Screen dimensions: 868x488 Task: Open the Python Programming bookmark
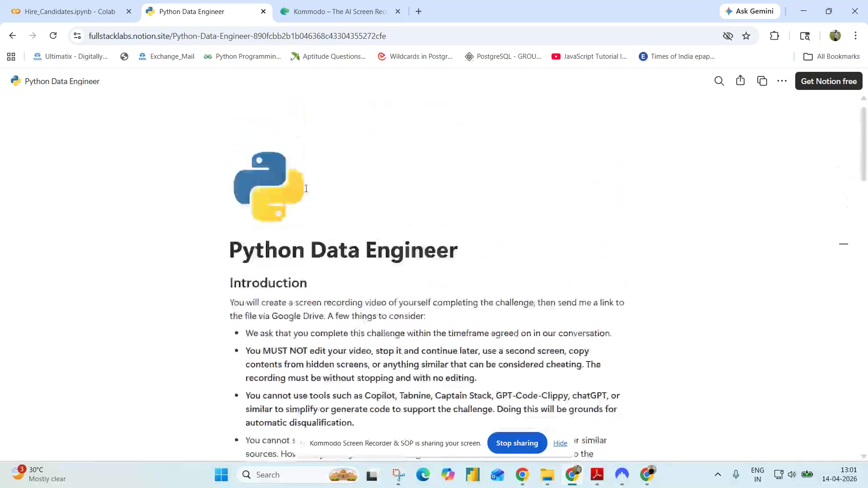[242, 56]
